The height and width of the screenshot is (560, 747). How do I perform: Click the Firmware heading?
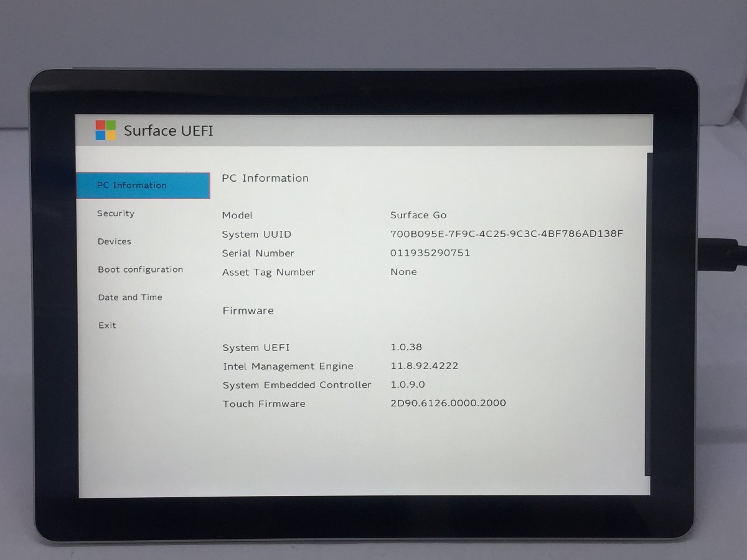(248, 310)
